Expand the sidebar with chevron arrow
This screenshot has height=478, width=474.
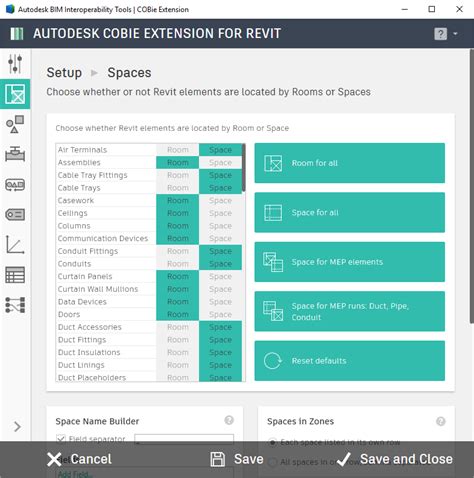click(17, 427)
